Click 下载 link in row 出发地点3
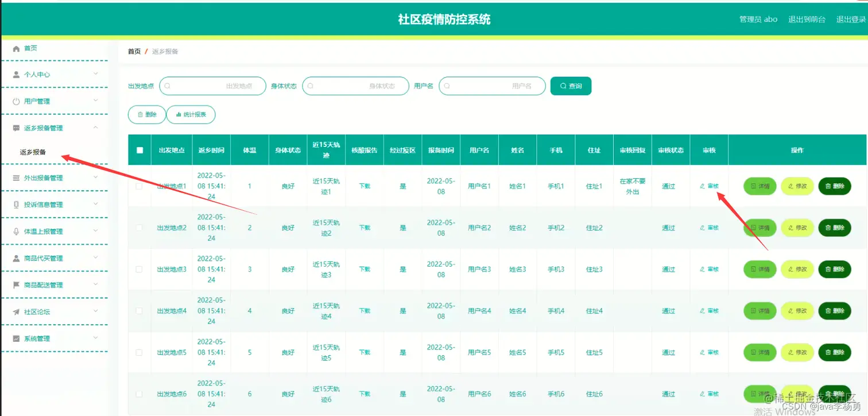868x416 pixels. [x=365, y=269]
